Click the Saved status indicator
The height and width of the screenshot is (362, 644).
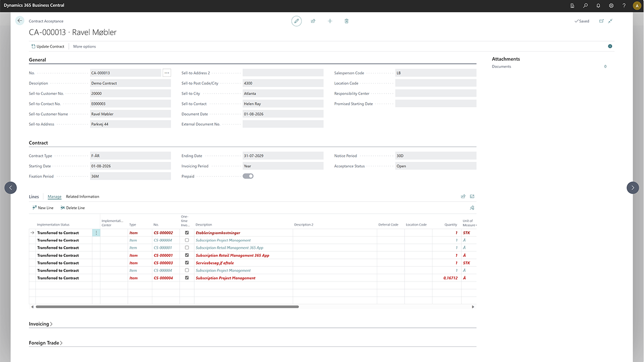(582, 21)
